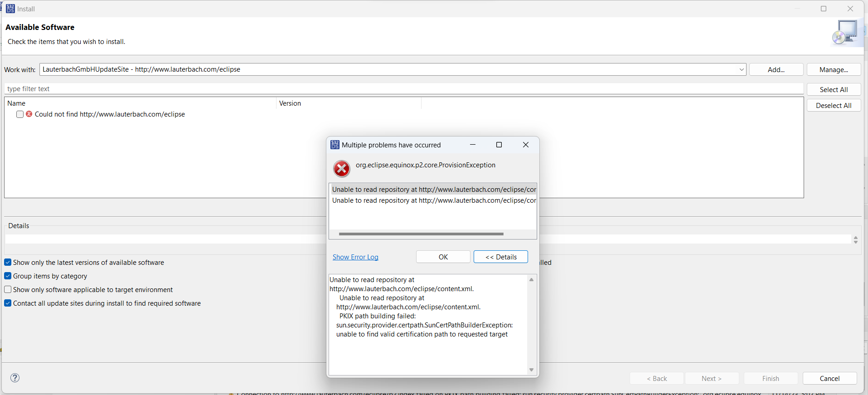Select the highlighted 'Unable to read repository' row
This screenshot has width=868, height=395.
click(433, 190)
